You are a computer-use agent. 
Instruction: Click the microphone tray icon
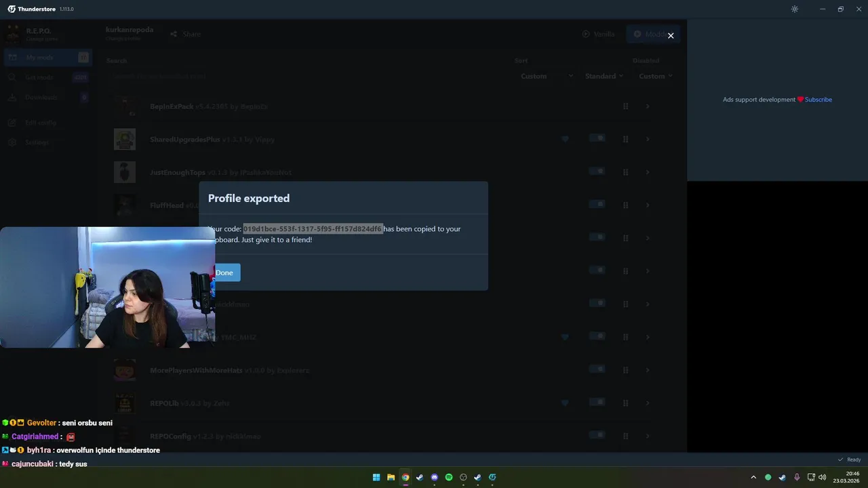[x=797, y=477]
